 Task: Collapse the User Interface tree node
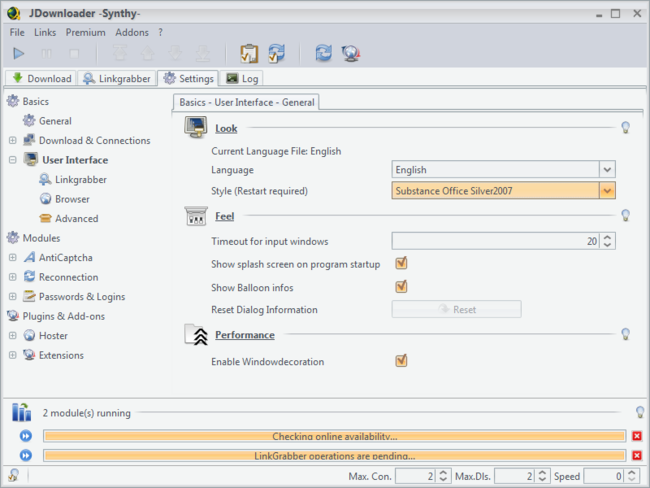(13, 160)
